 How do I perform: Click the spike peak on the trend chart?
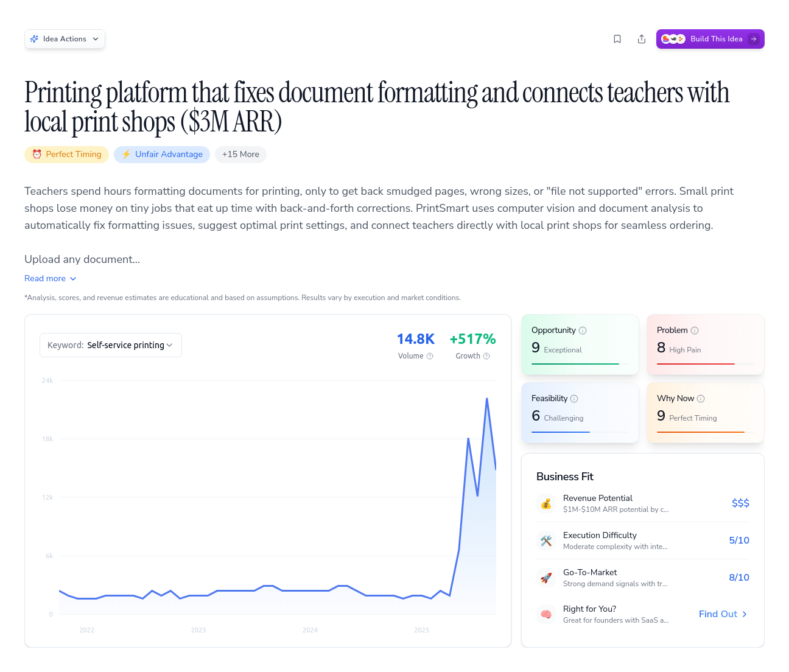(487, 399)
